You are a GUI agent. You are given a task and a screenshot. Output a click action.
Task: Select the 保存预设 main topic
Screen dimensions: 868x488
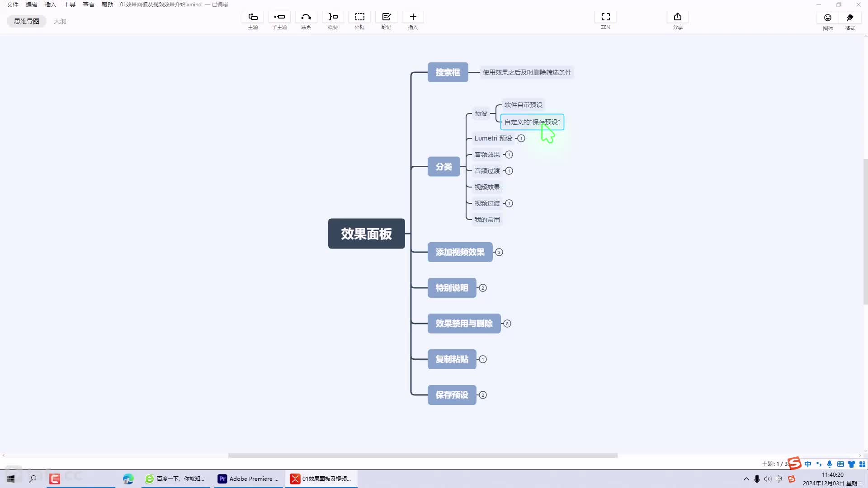click(x=452, y=395)
